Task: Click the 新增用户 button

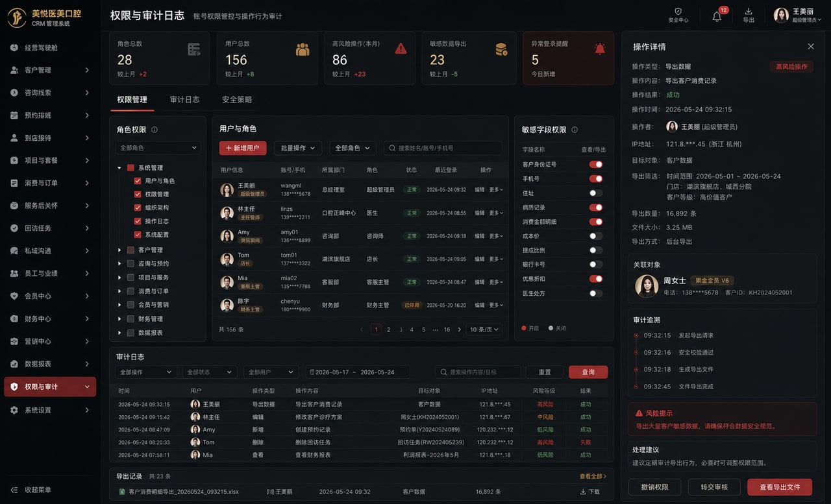Action: [243, 148]
